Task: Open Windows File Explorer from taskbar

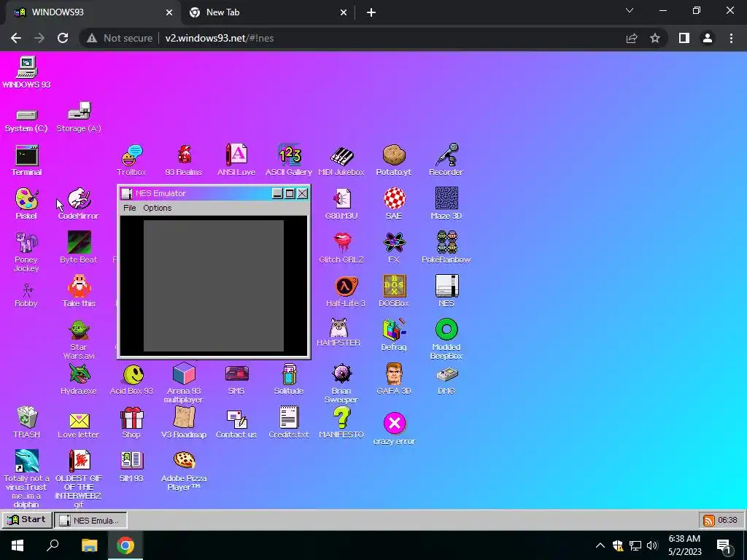Action: point(89,545)
